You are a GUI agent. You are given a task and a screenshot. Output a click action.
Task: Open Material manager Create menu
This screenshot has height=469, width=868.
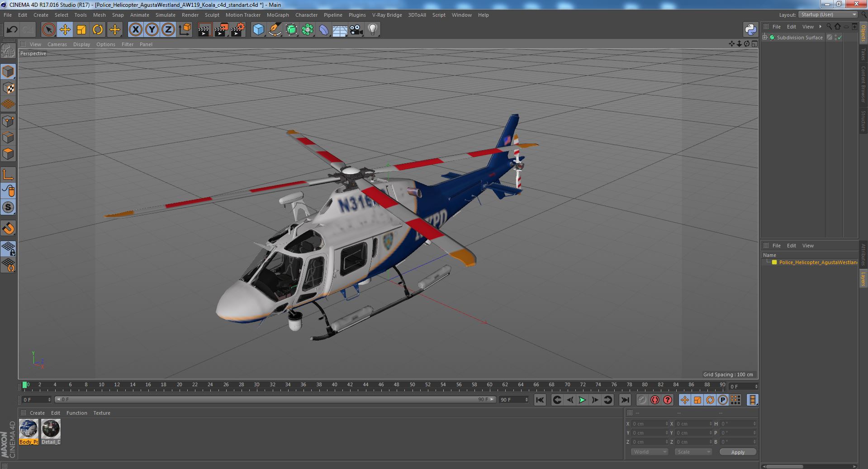click(37, 413)
